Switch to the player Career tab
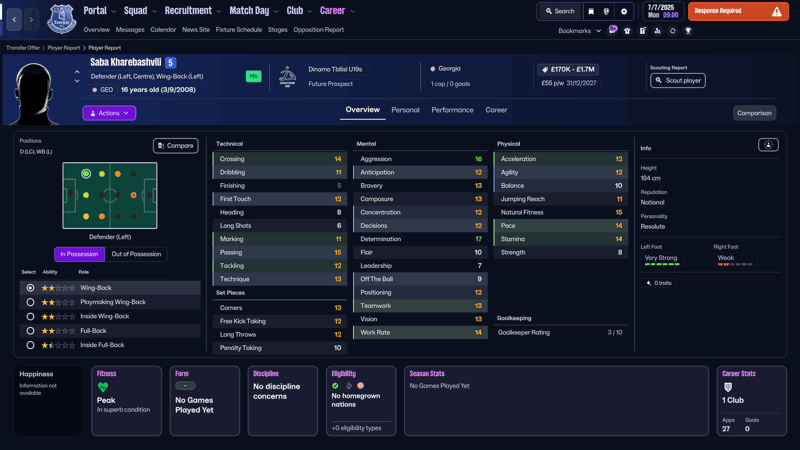Viewport: 800px width, 450px height. tap(496, 110)
